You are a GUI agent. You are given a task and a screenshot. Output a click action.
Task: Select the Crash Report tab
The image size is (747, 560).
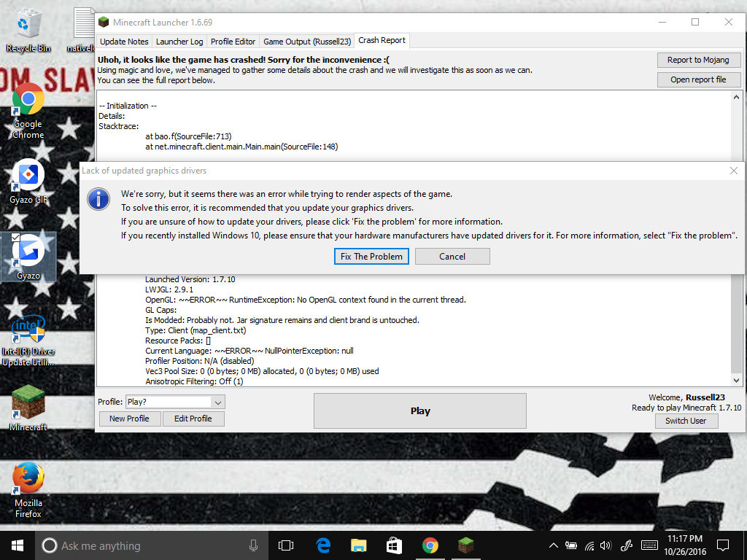click(382, 41)
